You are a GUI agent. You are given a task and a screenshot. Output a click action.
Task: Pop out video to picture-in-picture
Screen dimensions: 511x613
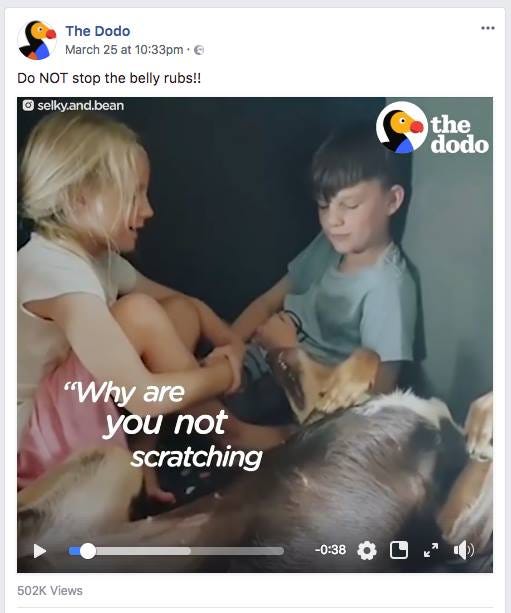click(x=399, y=550)
